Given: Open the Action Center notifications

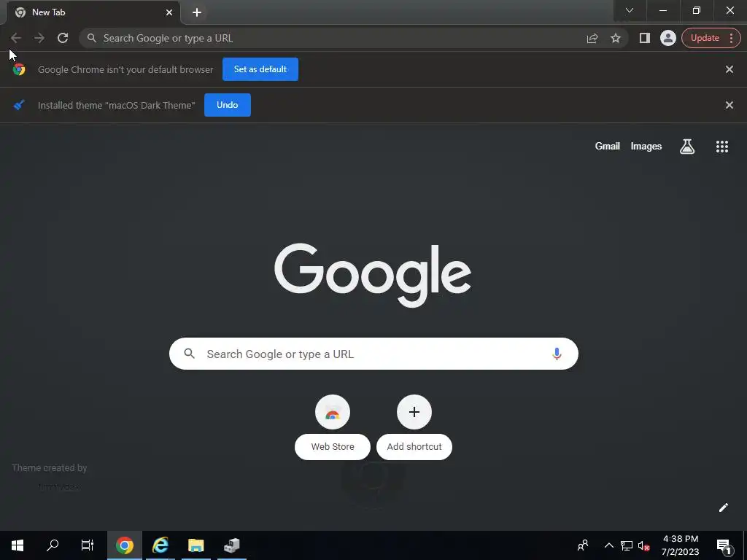Looking at the screenshot, I should click(x=724, y=545).
